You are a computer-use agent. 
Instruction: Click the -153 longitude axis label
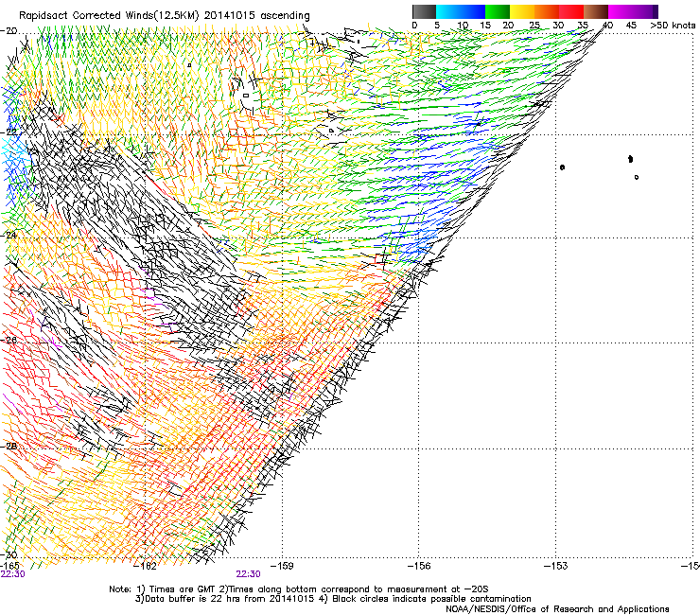556,566
